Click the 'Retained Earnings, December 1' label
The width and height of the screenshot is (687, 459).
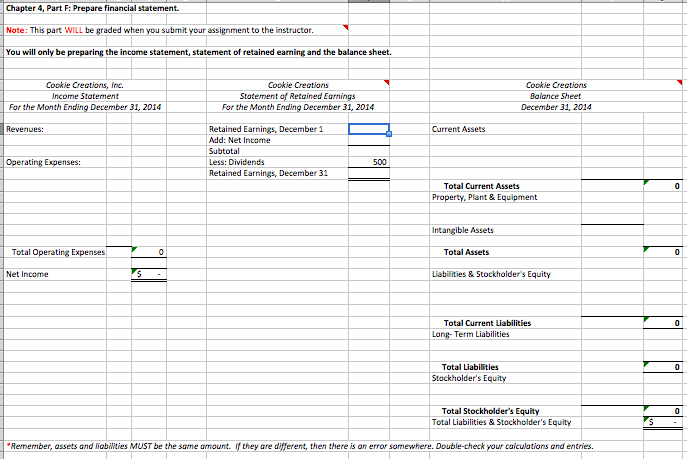[266, 129]
